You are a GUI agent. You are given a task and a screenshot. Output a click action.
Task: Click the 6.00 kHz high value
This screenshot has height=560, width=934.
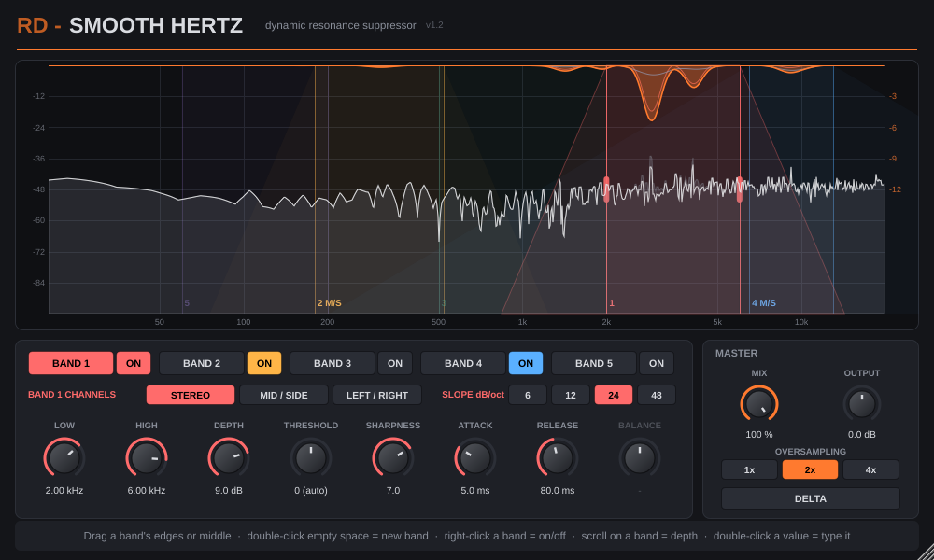tap(147, 490)
